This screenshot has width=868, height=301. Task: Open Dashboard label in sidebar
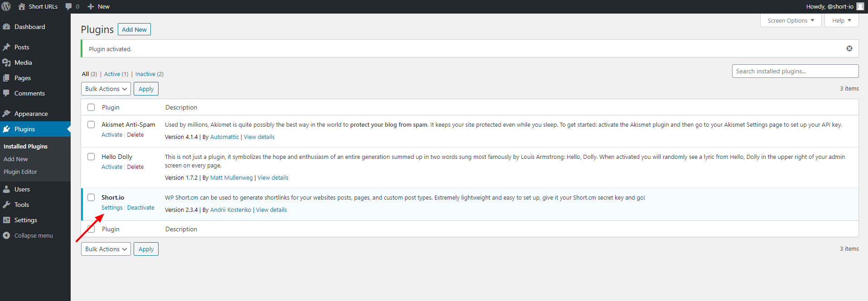click(30, 27)
